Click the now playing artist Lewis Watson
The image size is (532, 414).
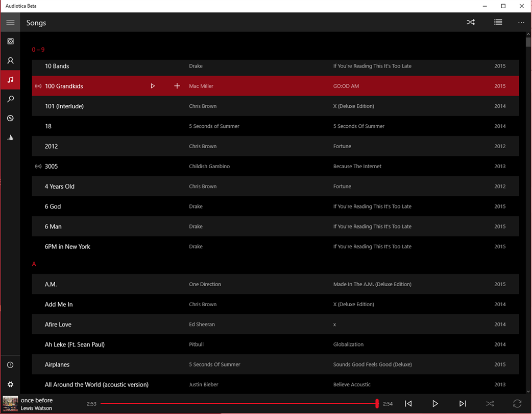coord(36,408)
